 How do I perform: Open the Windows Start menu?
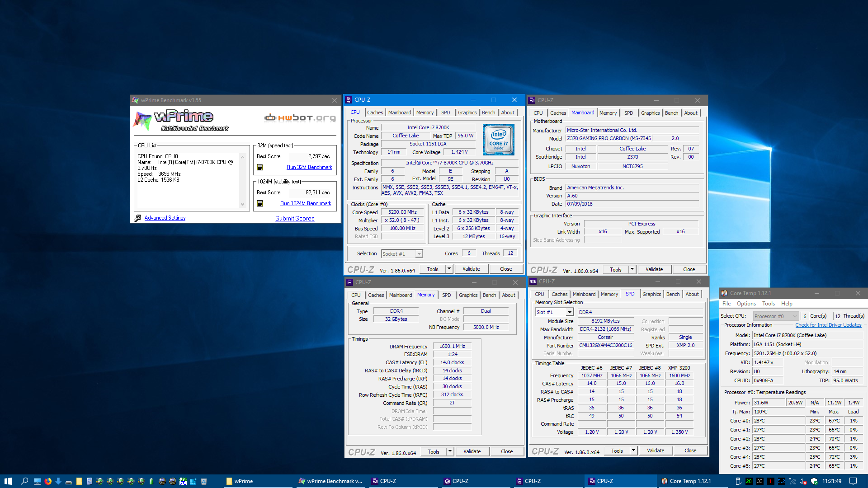click(8, 481)
